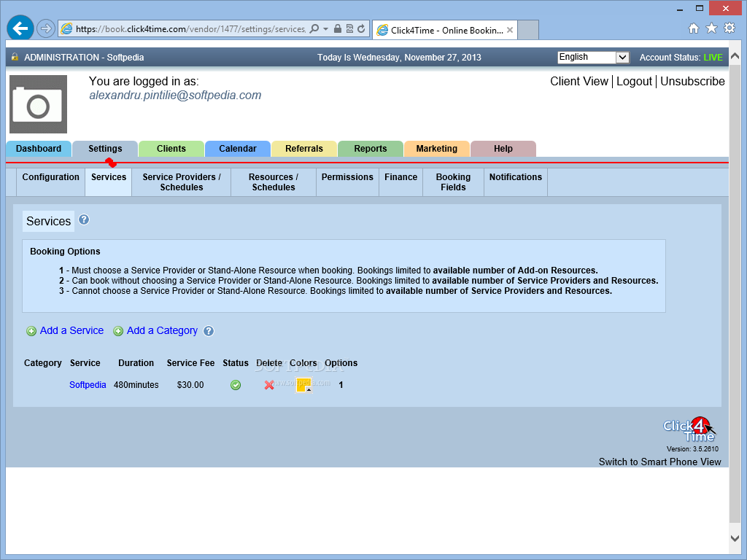The image size is (747, 560).
Task: Click Switch to Smart Phone View
Action: tap(659, 462)
